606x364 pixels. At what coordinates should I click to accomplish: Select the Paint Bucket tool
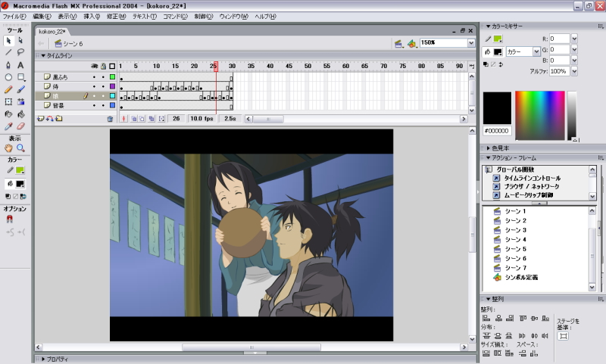21,114
